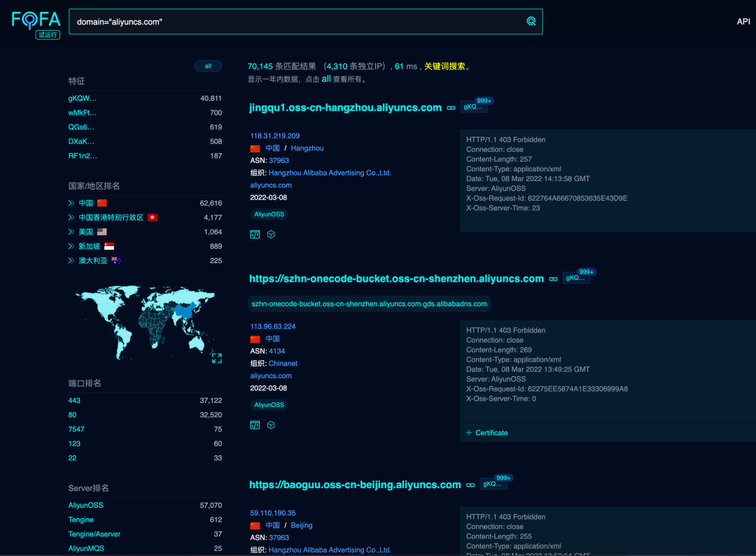Filter results by Hangzhou city

tap(307, 148)
